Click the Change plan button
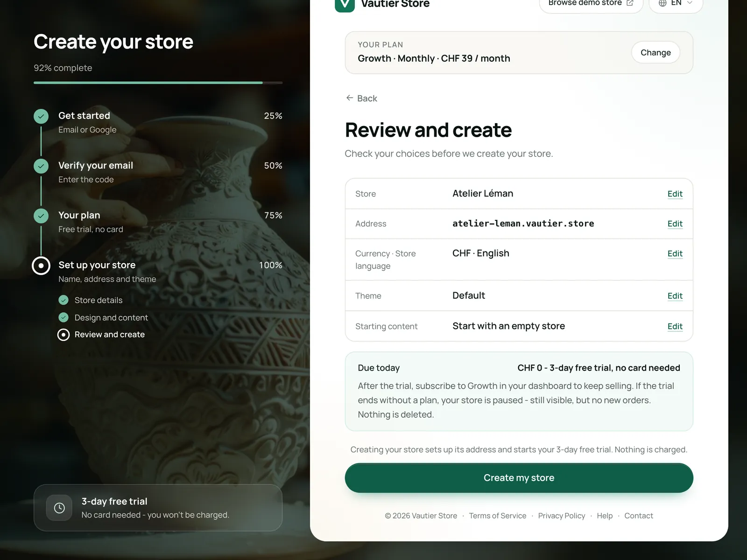Image resolution: width=747 pixels, height=560 pixels. coord(655,52)
